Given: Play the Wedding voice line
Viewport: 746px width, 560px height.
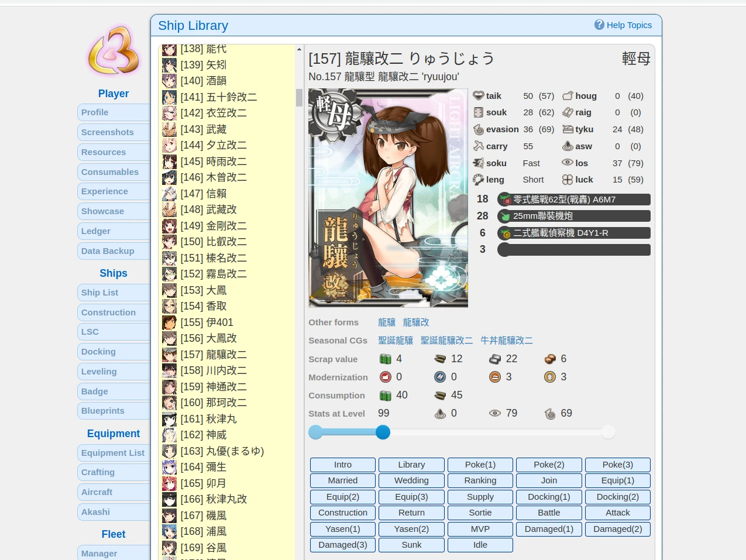Looking at the screenshot, I should tap(411, 480).
